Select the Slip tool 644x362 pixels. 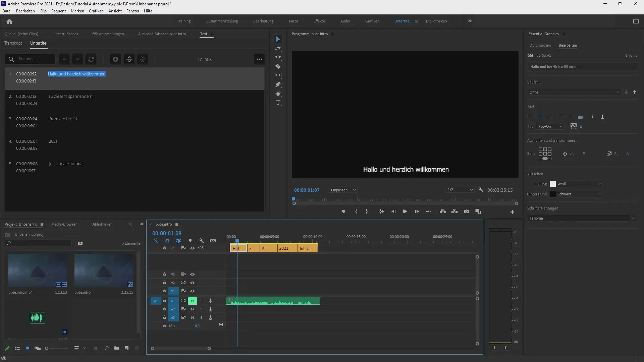click(x=278, y=75)
